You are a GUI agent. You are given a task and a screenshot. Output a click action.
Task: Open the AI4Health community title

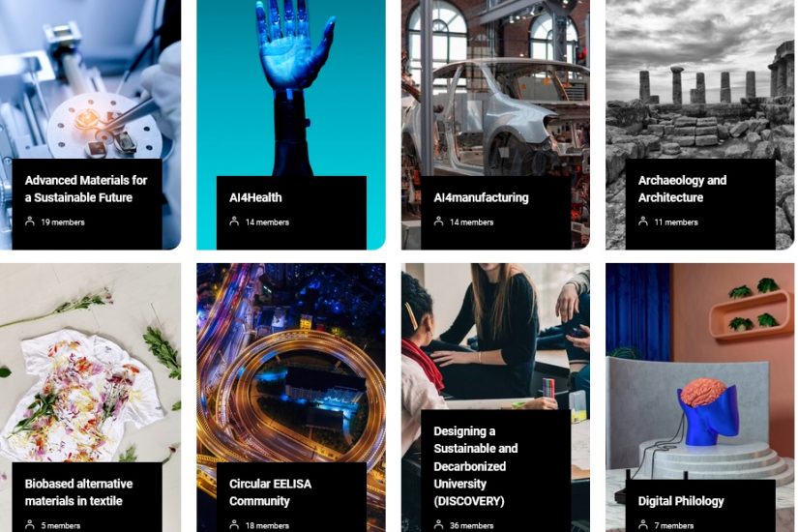coord(255,197)
